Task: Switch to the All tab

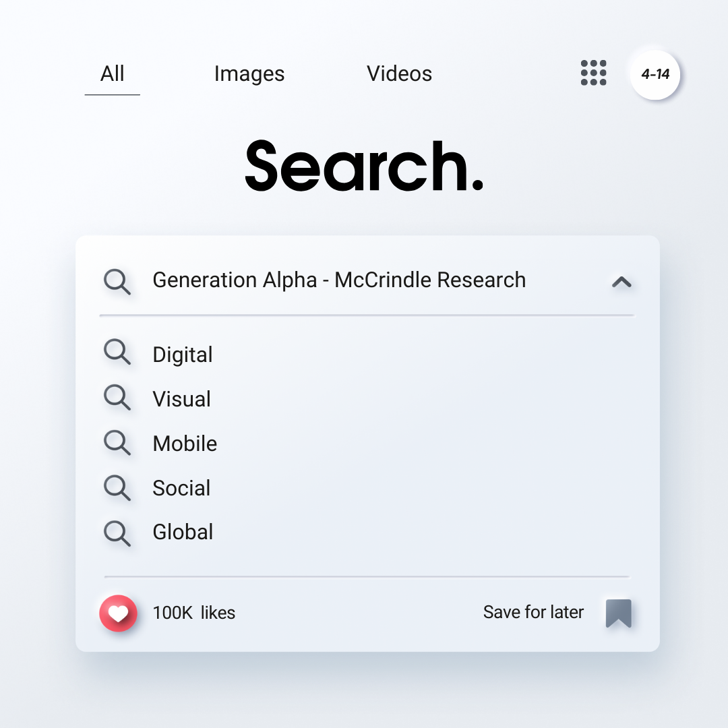Action: (x=112, y=73)
